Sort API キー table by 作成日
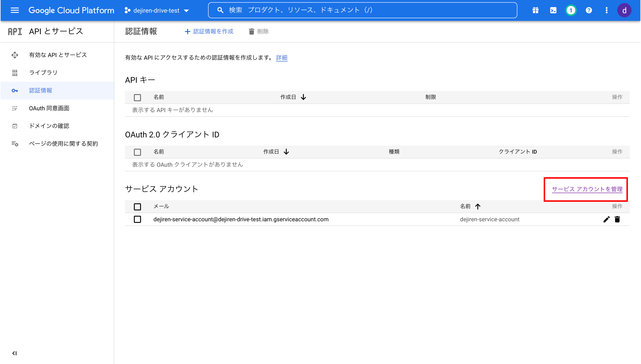641x364 pixels. pyautogui.click(x=293, y=97)
